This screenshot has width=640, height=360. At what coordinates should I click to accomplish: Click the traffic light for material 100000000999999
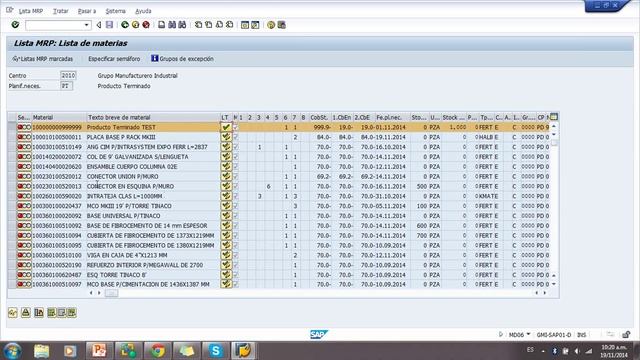tap(24, 127)
